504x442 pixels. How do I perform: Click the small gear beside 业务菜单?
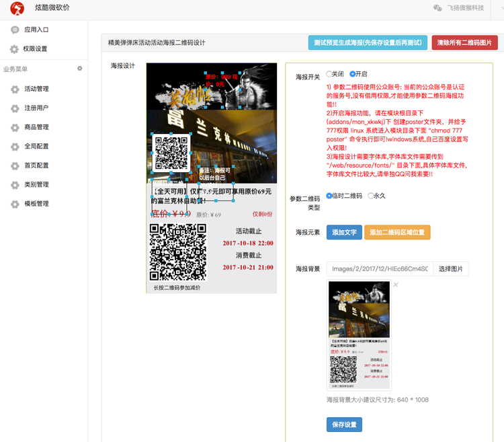coord(80,69)
